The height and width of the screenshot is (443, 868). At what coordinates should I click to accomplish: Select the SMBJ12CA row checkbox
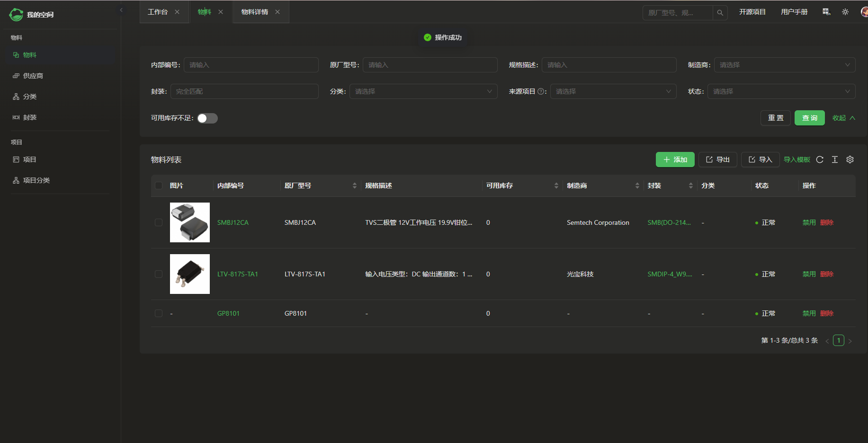pyautogui.click(x=159, y=222)
